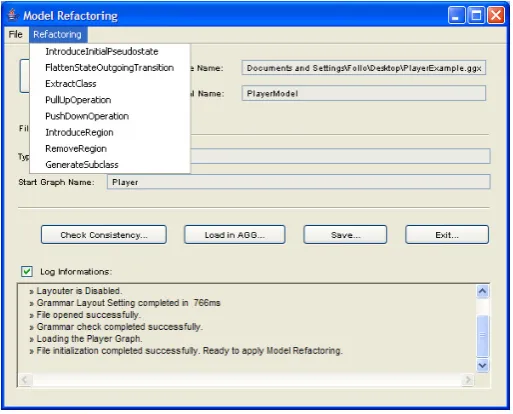The height and width of the screenshot is (414, 513).
Task: Click the Check Consistency button
Action: pos(104,235)
